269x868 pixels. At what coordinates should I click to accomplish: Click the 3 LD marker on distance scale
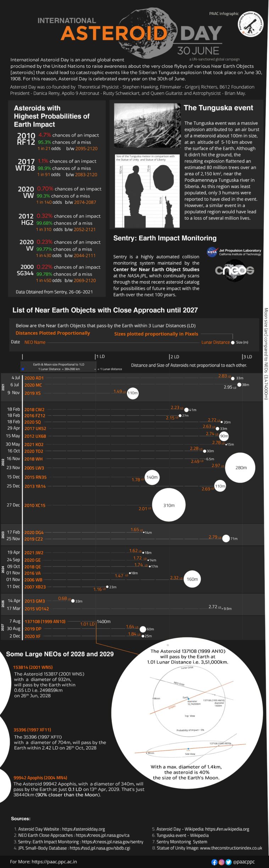(x=247, y=356)
